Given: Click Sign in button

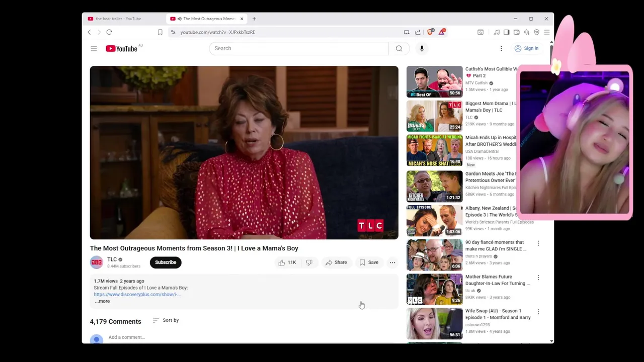Looking at the screenshot, I should 526,48.
